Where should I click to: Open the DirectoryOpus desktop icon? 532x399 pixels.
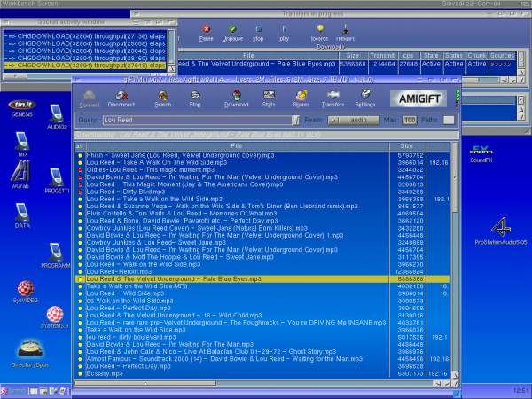pyautogui.click(x=30, y=354)
